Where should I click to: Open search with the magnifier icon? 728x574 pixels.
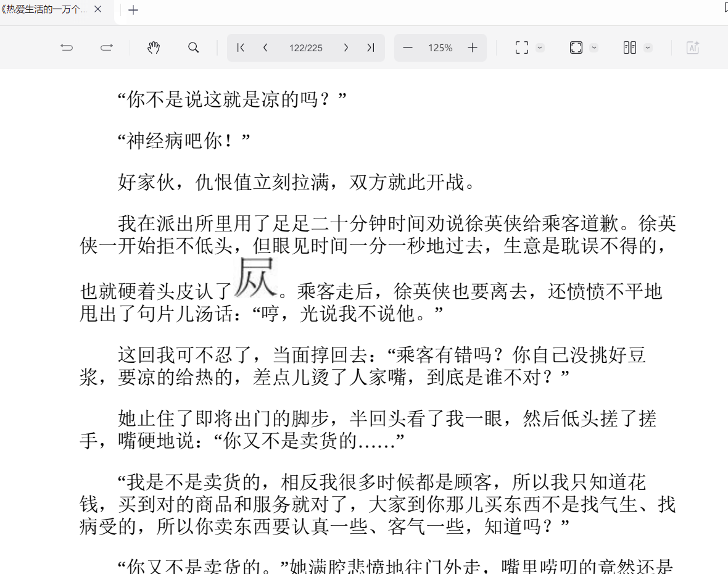coord(193,48)
